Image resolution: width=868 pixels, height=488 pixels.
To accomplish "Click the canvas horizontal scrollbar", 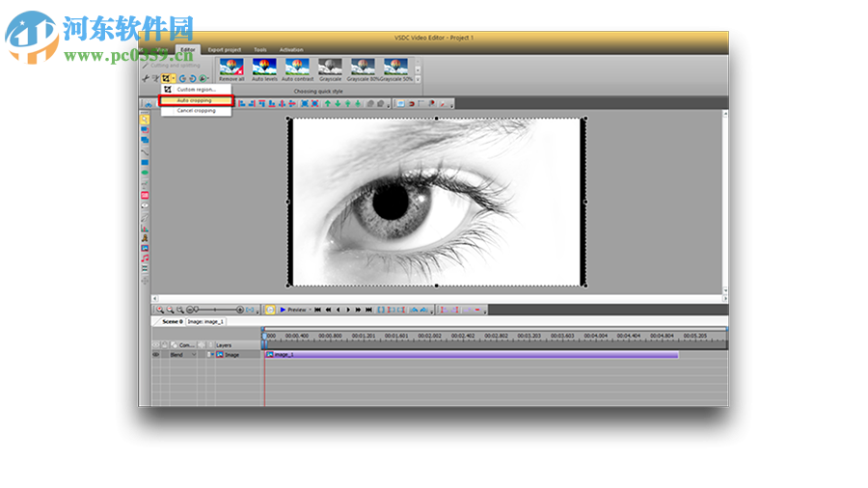I will (440, 298).
